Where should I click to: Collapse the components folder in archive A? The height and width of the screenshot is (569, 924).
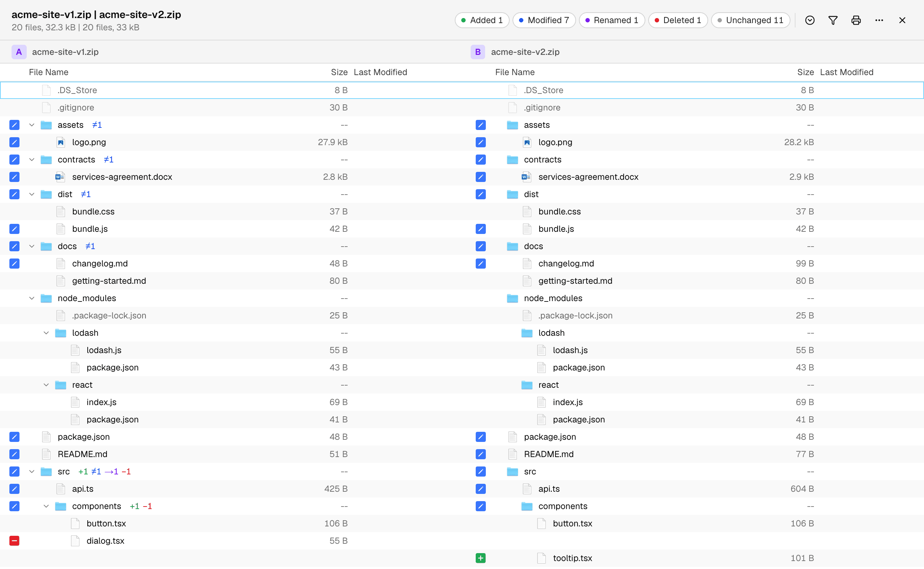click(46, 506)
